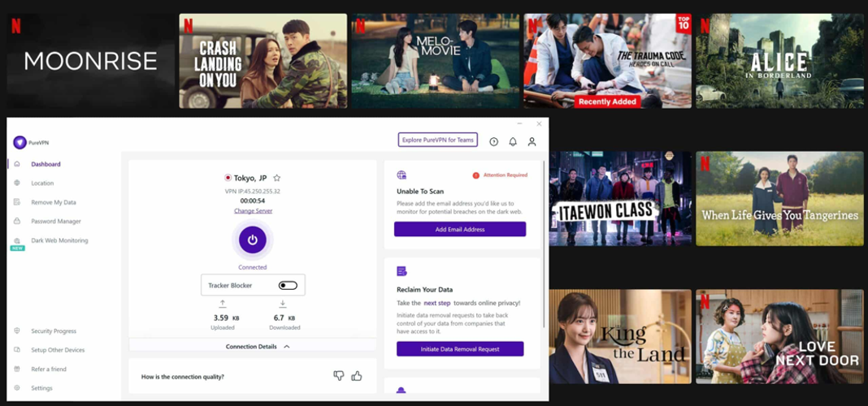This screenshot has height=406, width=868.
Task: Click thumbs down for connection quality
Action: pos(339,376)
